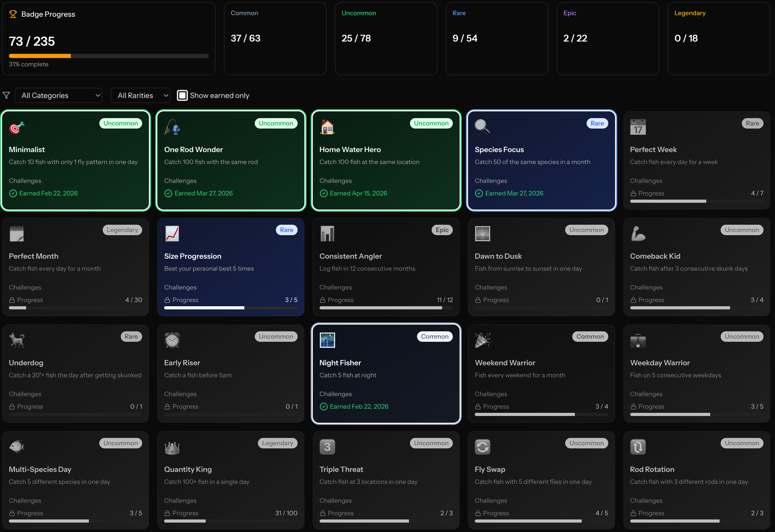This screenshot has height=532, width=775.
Task: Enable the Show earned only checkbox
Action: tap(182, 95)
